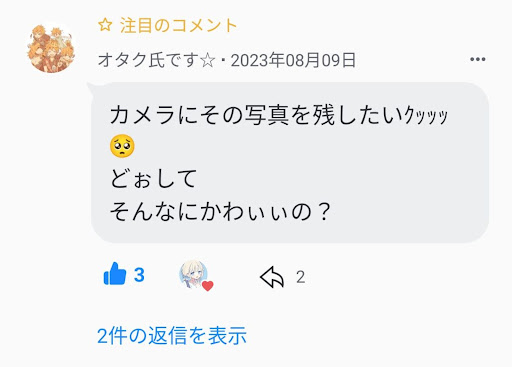Click the comment line カメラにその写真を残したい
512x367 pixels.
pos(257,115)
